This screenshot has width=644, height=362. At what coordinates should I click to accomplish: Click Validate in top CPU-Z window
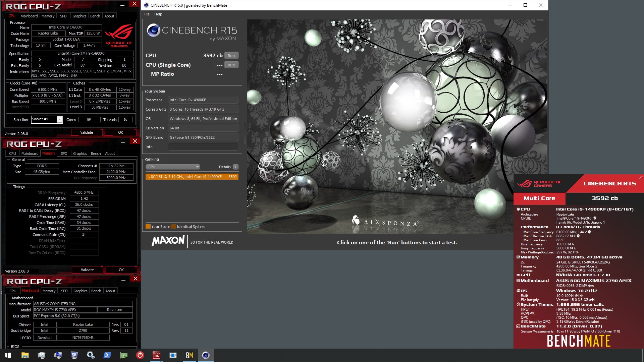point(87,132)
